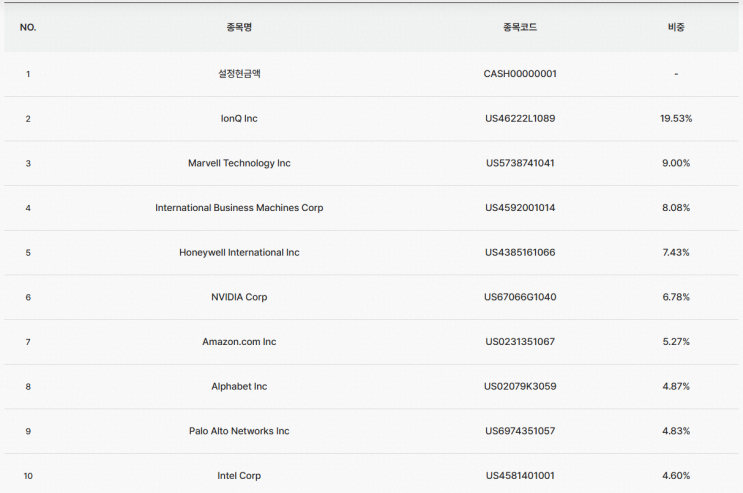The image size is (743, 493).
Task: Select the 설정현금액 name cell
Action: point(239,73)
